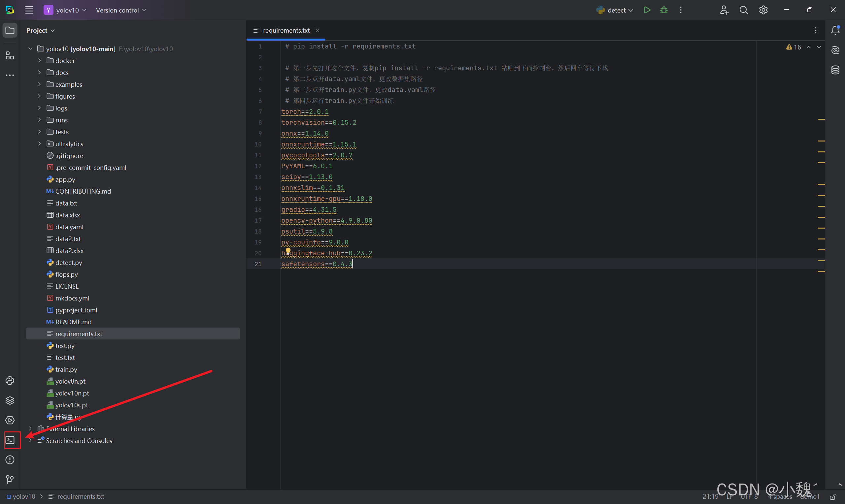
Task: Click the UTF-8 encoding in status bar
Action: 749,497
